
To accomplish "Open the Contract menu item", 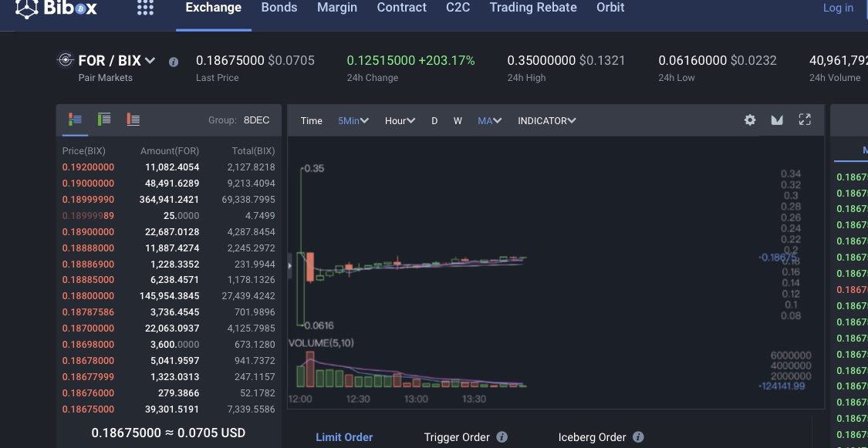I will 401,8.
